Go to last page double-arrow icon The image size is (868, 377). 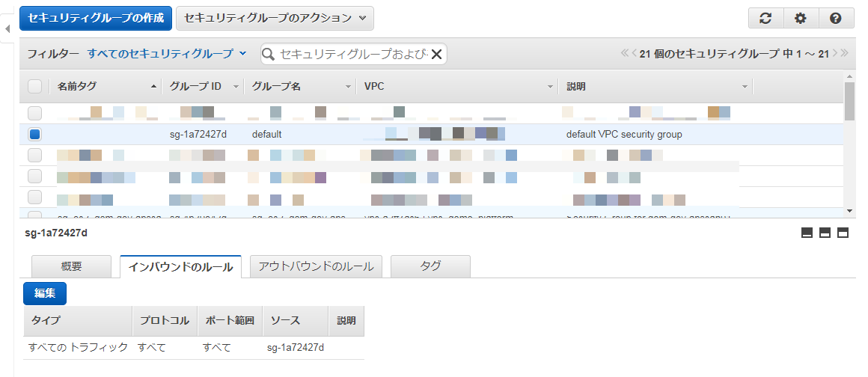844,54
